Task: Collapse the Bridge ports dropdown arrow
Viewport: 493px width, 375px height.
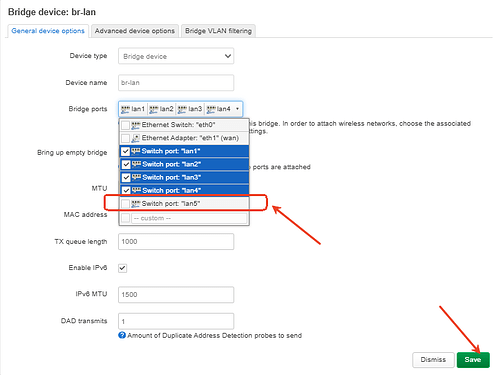Action: (x=237, y=109)
